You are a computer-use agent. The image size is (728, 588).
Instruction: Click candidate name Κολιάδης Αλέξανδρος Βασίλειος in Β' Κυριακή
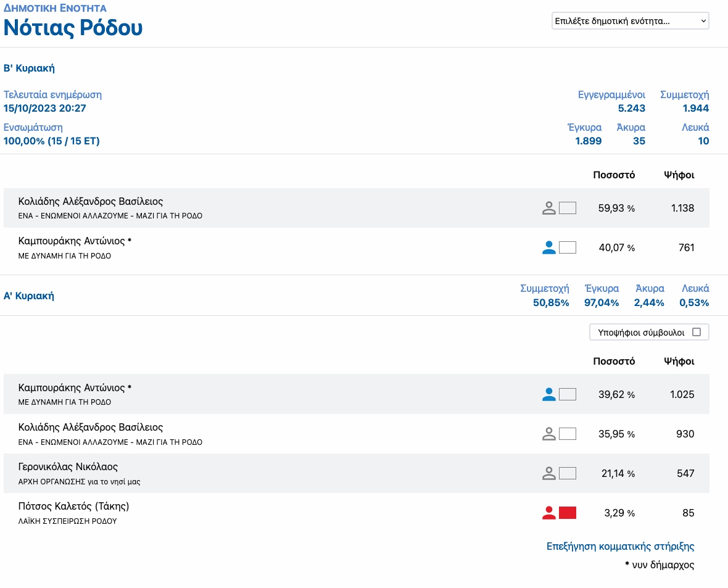coord(91,202)
